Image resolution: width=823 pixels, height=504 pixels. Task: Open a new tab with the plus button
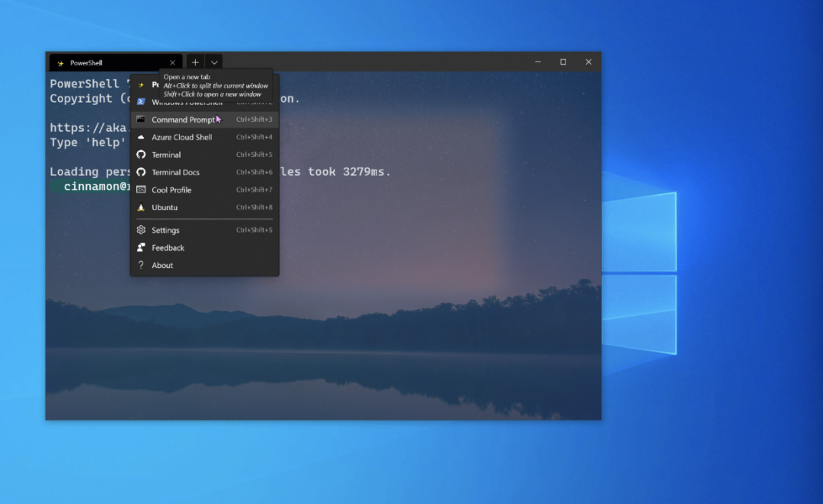(x=195, y=62)
